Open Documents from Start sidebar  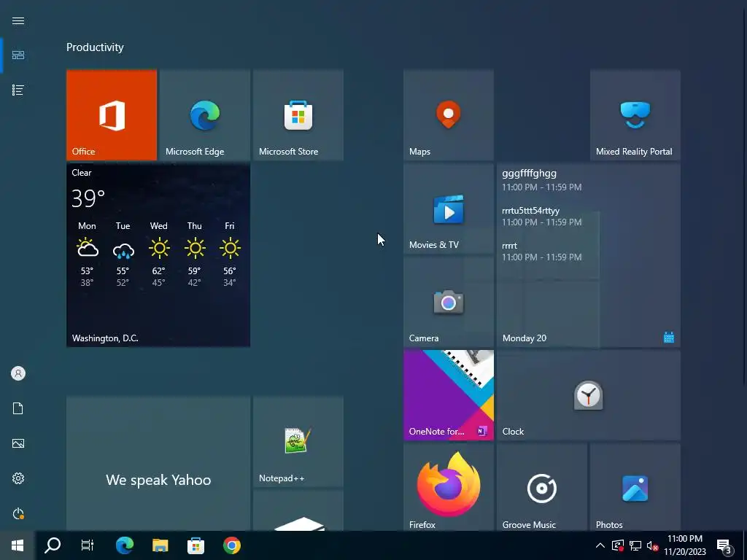(x=18, y=408)
